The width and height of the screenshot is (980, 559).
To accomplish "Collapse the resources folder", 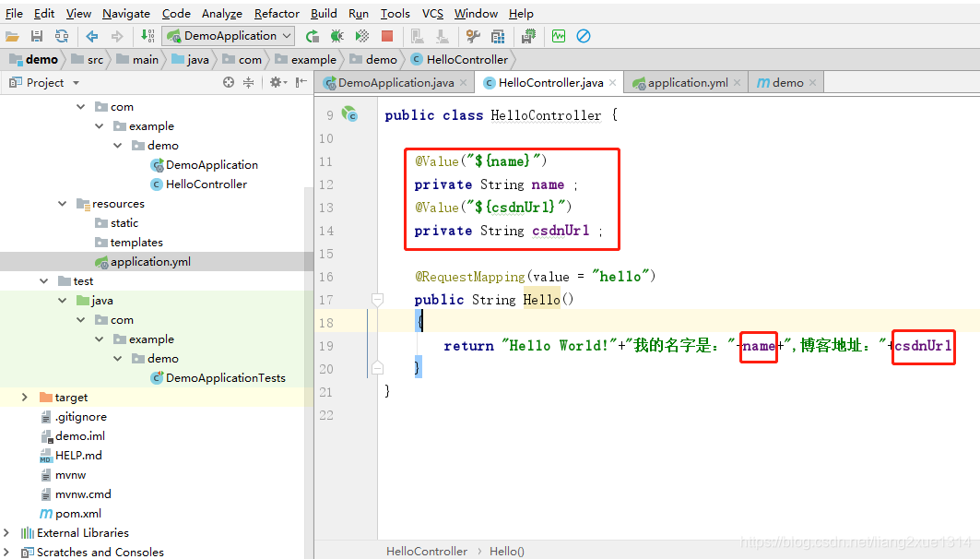I will point(62,203).
